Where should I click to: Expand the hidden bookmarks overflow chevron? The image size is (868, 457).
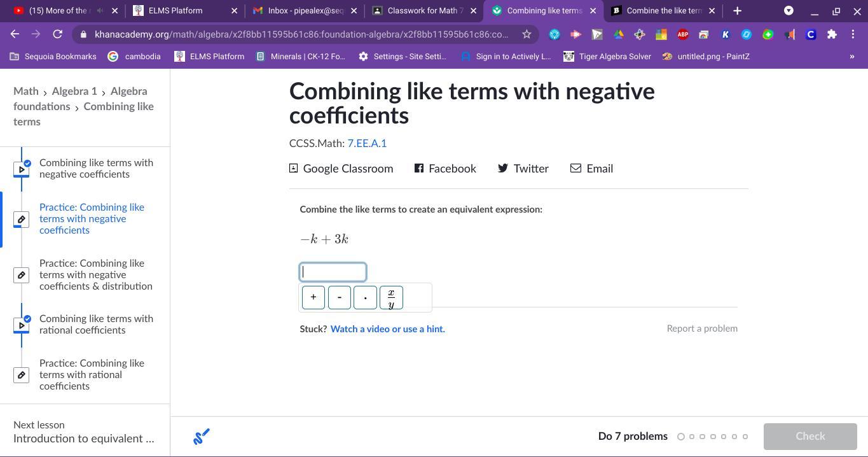[x=852, y=57]
